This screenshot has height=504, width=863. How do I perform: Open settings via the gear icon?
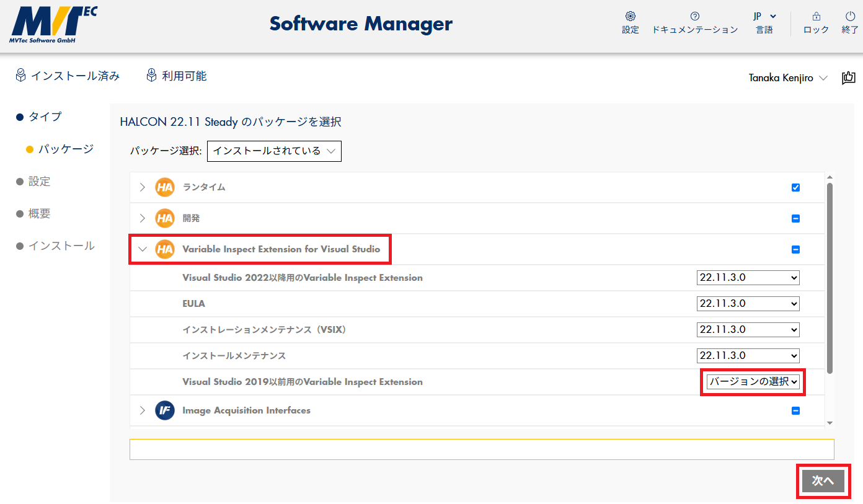point(630,17)
